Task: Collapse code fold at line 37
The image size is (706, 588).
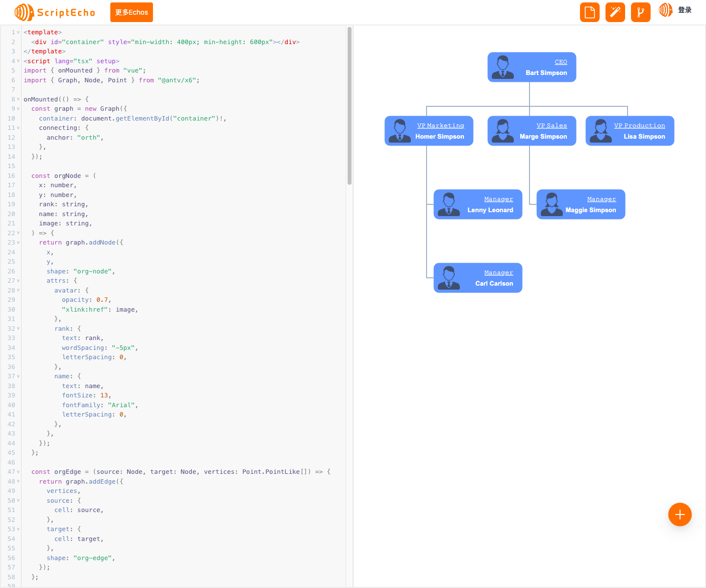Action: point(19,376)
